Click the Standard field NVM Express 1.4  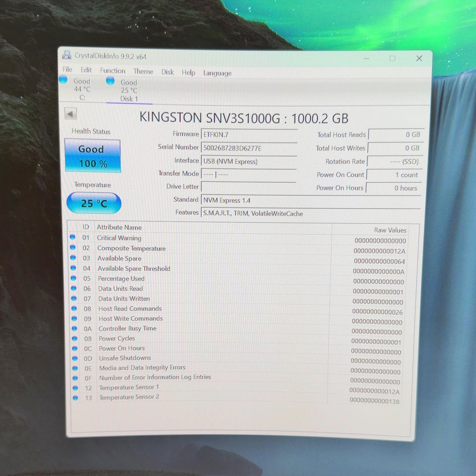311,201
